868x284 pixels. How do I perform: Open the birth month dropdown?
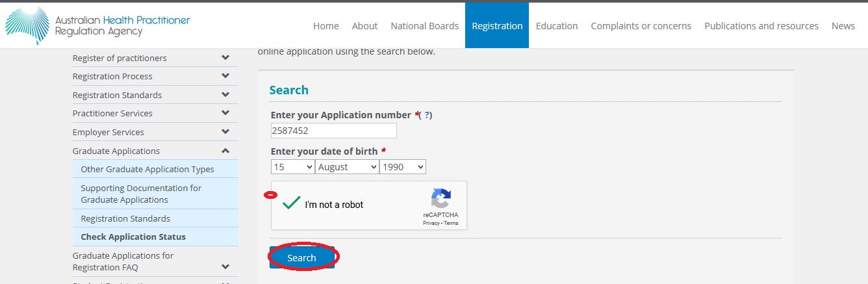point(347,167)
